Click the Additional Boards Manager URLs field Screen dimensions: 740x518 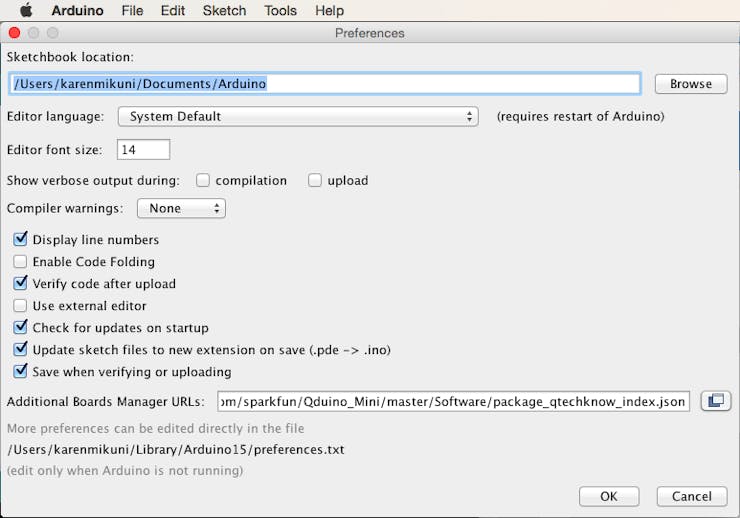click(453, 401)
